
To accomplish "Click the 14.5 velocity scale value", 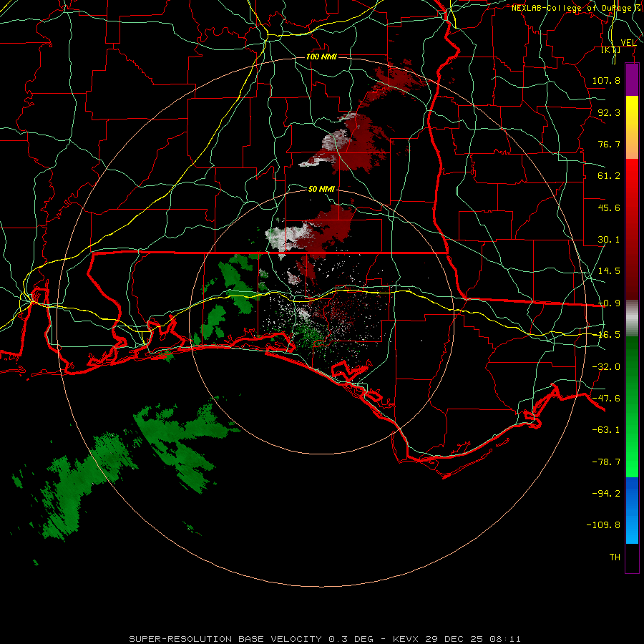I will click(609, 271).
